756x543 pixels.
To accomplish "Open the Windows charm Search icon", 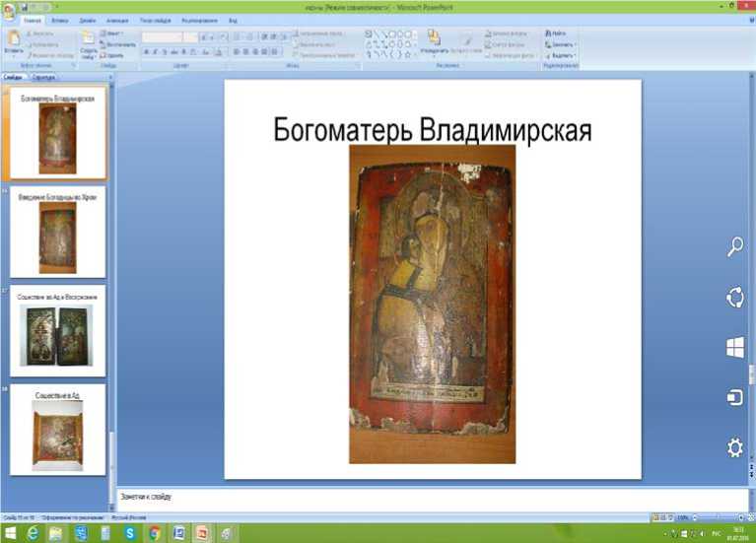I will click(734, 247).
